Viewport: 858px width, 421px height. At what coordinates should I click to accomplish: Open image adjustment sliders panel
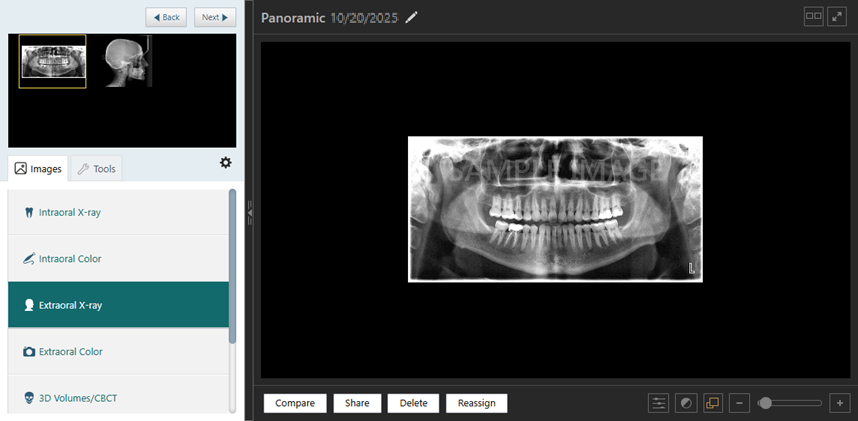pos(659,403)
